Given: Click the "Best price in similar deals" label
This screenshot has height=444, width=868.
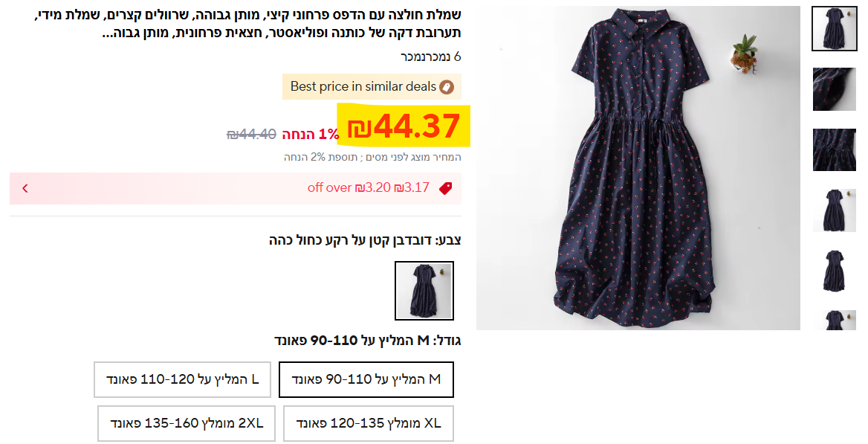Looking at the screenshot, I should pos(363,87).
